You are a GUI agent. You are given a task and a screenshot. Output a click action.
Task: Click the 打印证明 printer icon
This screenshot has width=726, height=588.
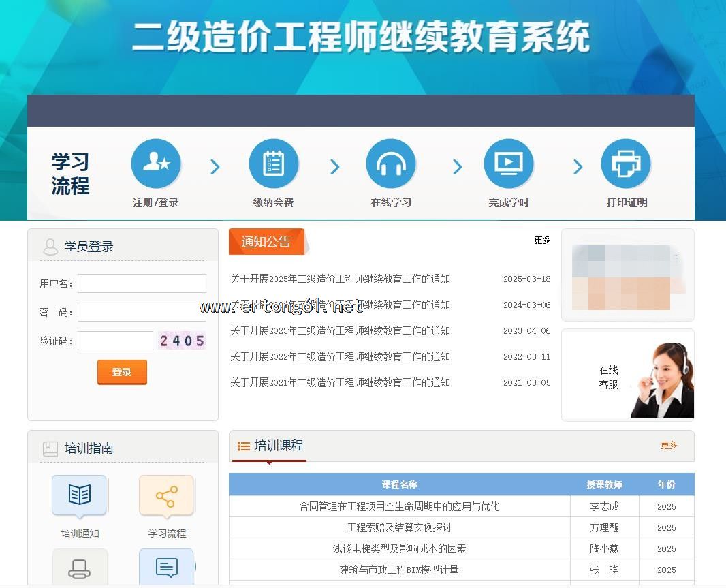(x=626, y=164)
